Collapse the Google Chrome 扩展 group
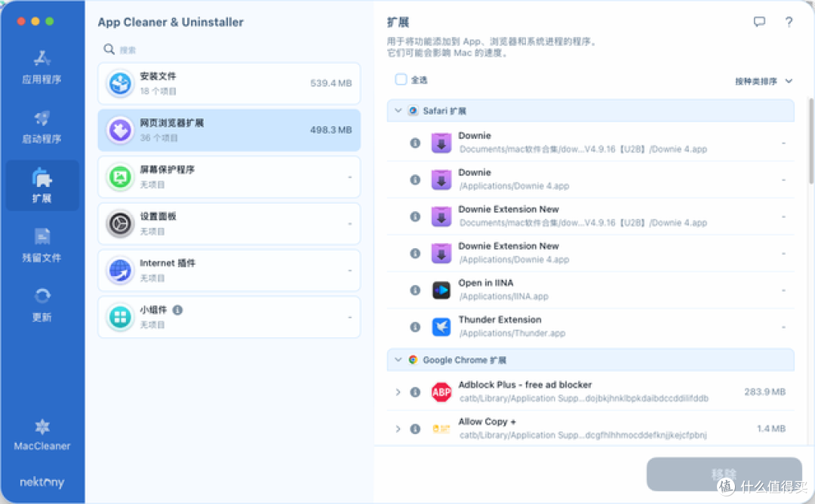 pos(398,360)
